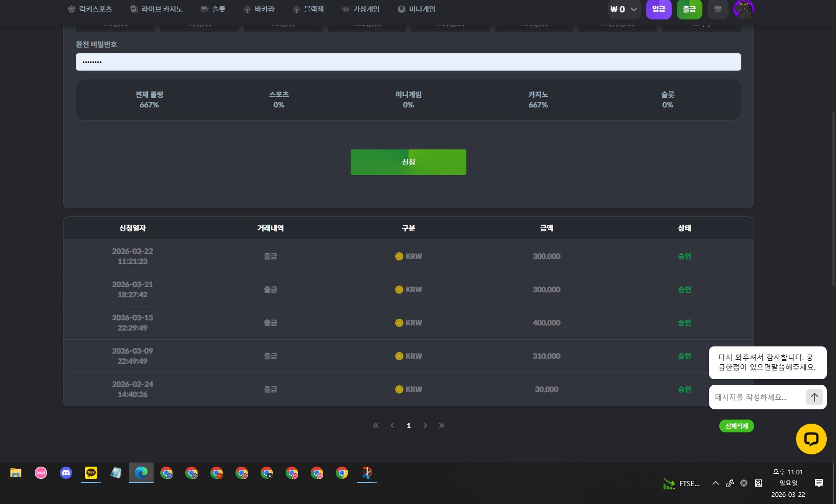The width and height of the screenshot is (836, 504).
Task: Open the profile avatar in top right
Action: click(x=743, y=9)
